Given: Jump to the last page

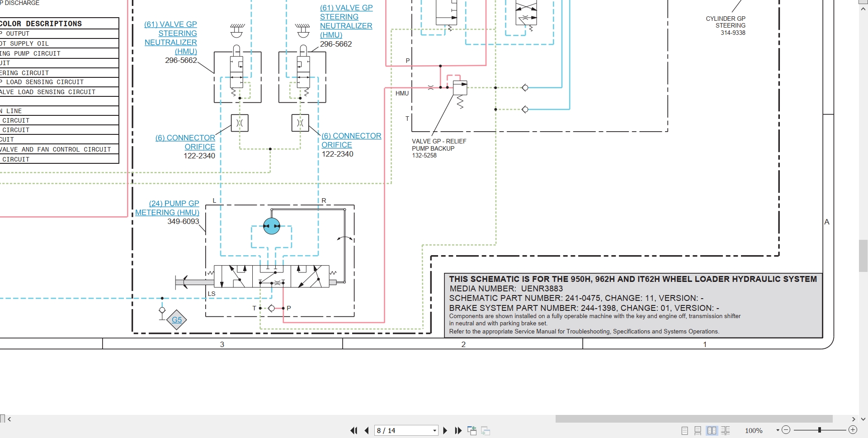Looking at the screenshot, I should click(x=458, y=431).
